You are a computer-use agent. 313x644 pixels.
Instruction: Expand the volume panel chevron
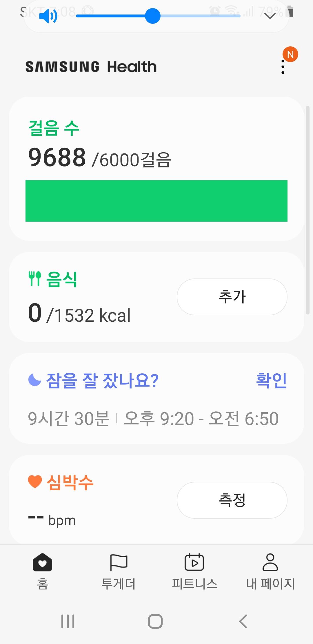coord(270,16)
